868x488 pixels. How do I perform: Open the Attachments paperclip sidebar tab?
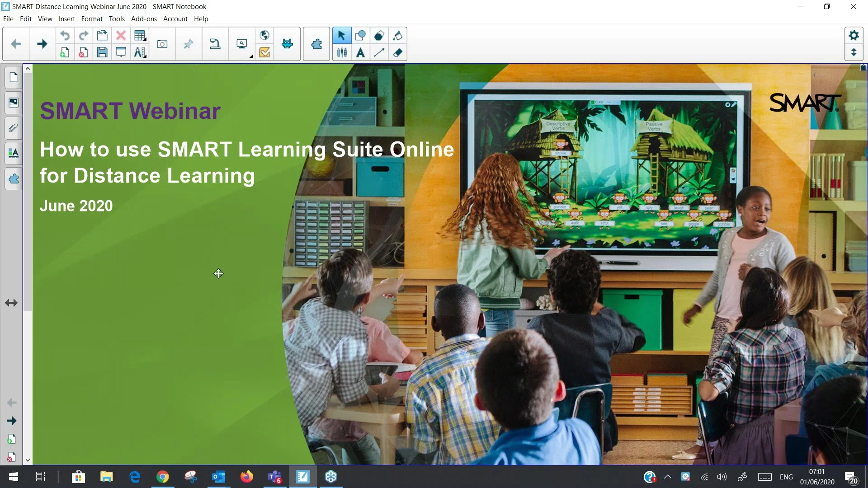14,128
